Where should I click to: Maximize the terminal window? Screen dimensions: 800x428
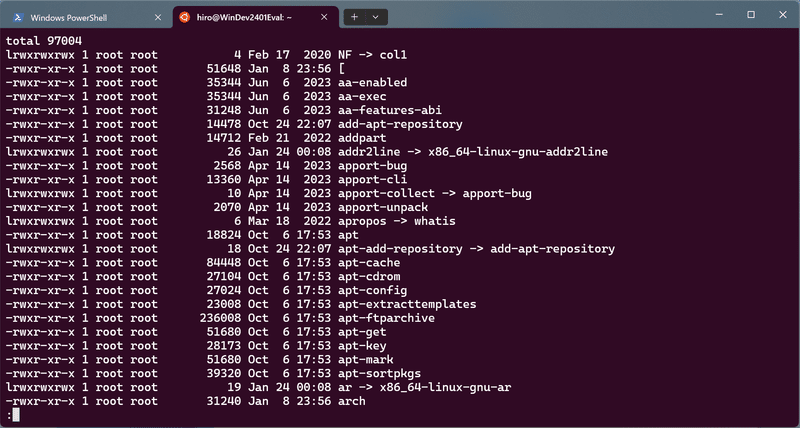(x=751, y=15)
